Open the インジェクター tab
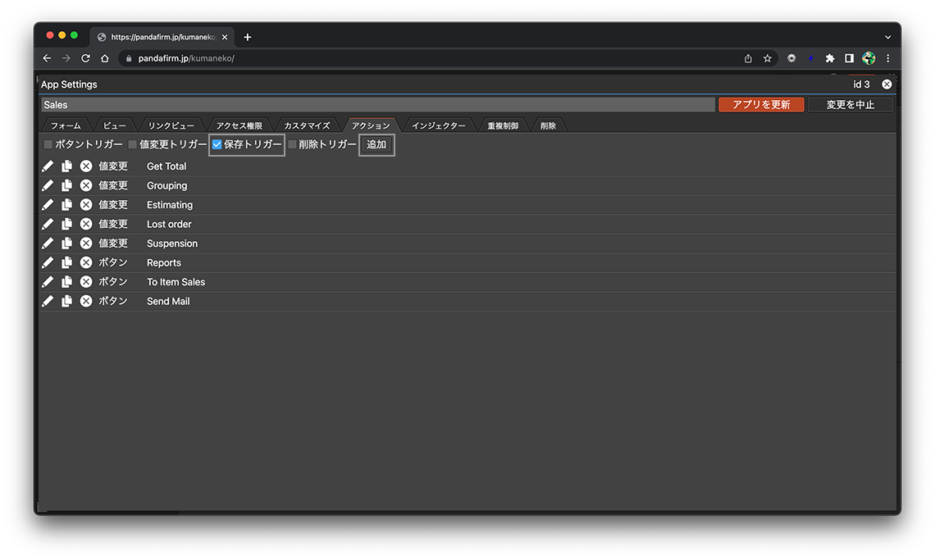Viewport: 935px width, 560px height. point(438,125)
